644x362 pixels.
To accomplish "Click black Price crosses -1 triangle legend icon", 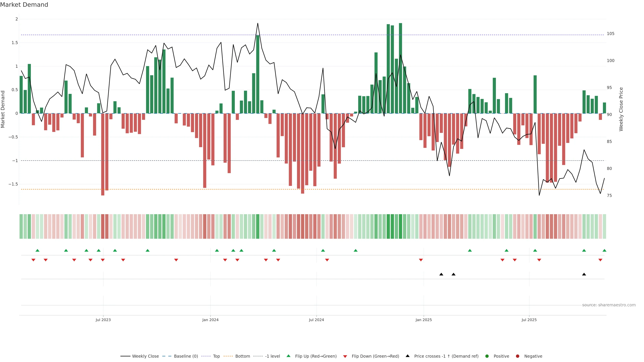I will [x=408, y=356].
